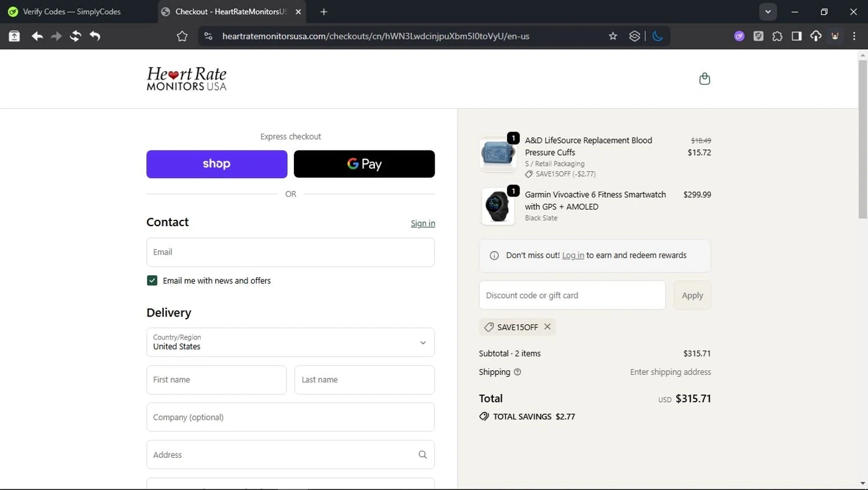Click the leftmost upload-box icon in toolbar

[x=14, y=36]
